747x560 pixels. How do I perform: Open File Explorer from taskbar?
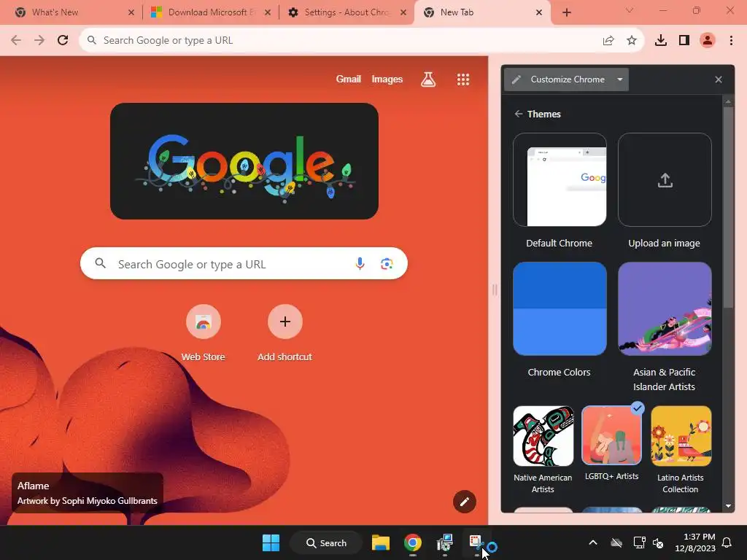pos(381,542)
